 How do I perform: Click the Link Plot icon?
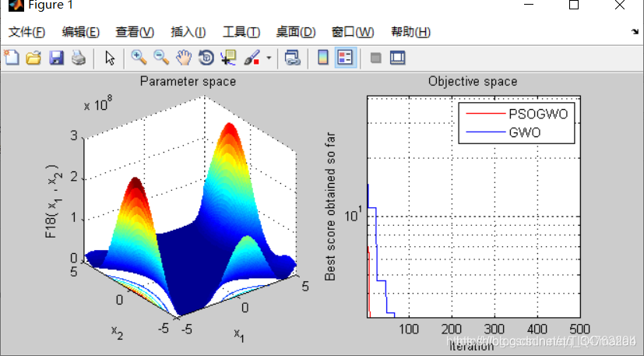tap(293, 58)
